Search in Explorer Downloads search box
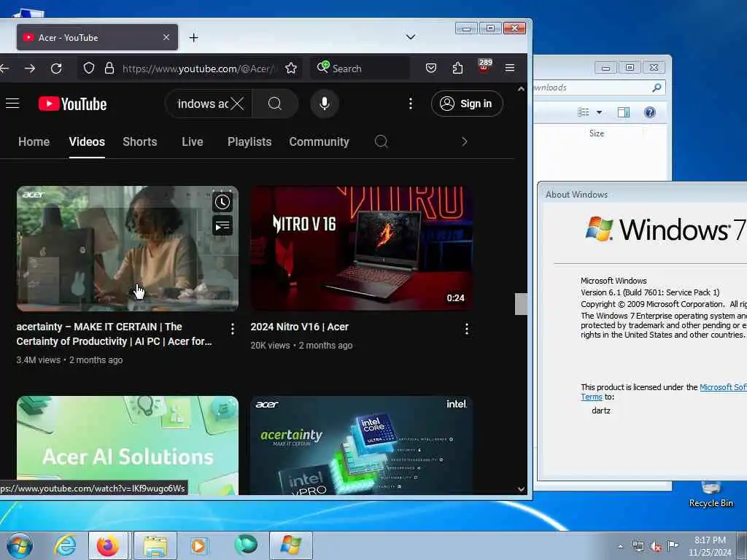This screenshot has height=560, width=747. [x=600, y=87]
